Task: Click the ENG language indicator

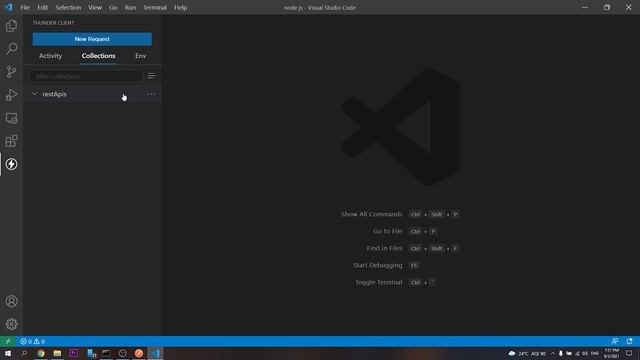Action: click(x=595, y=353)
